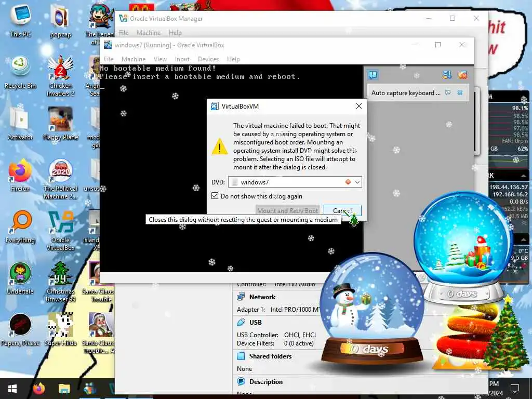532x399 pixels.
Task: Open The Political Machine 2020 shortcut
Action: coord(60,179)
